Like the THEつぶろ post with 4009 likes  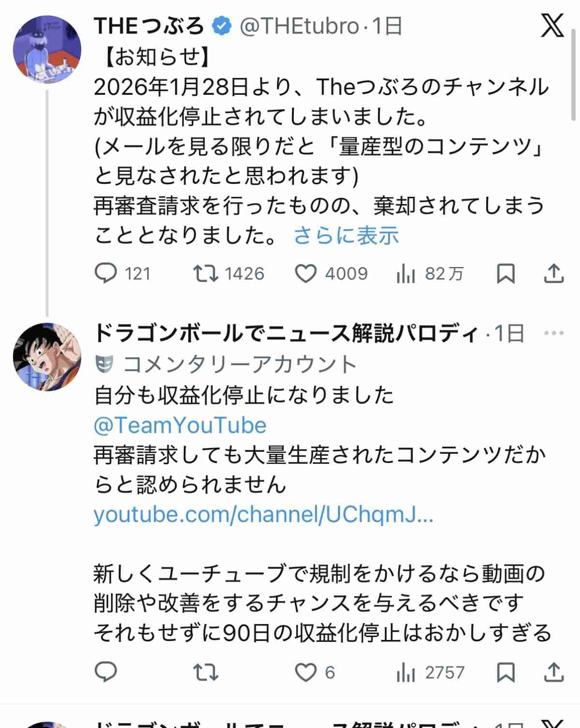click(305, 273)
